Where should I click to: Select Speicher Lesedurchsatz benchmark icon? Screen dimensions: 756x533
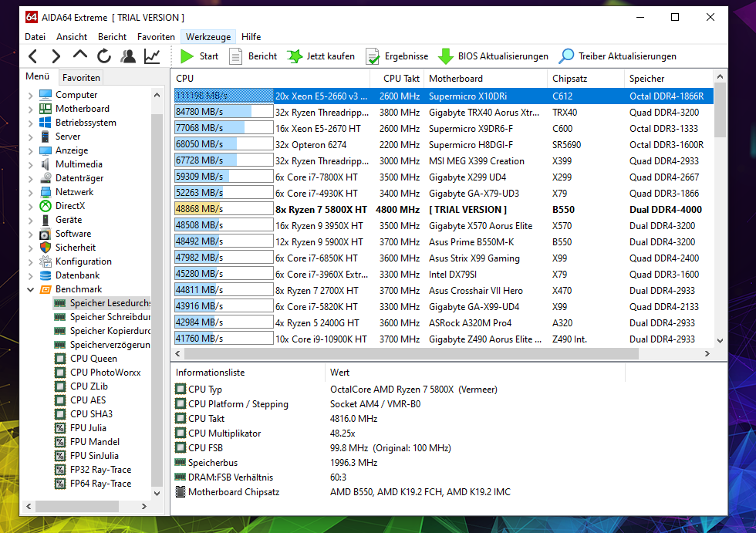pos(60,303)
